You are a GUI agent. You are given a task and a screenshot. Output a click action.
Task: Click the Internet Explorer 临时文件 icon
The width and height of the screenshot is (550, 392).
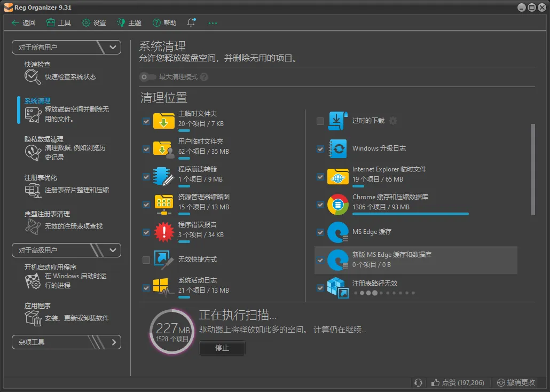337,176
